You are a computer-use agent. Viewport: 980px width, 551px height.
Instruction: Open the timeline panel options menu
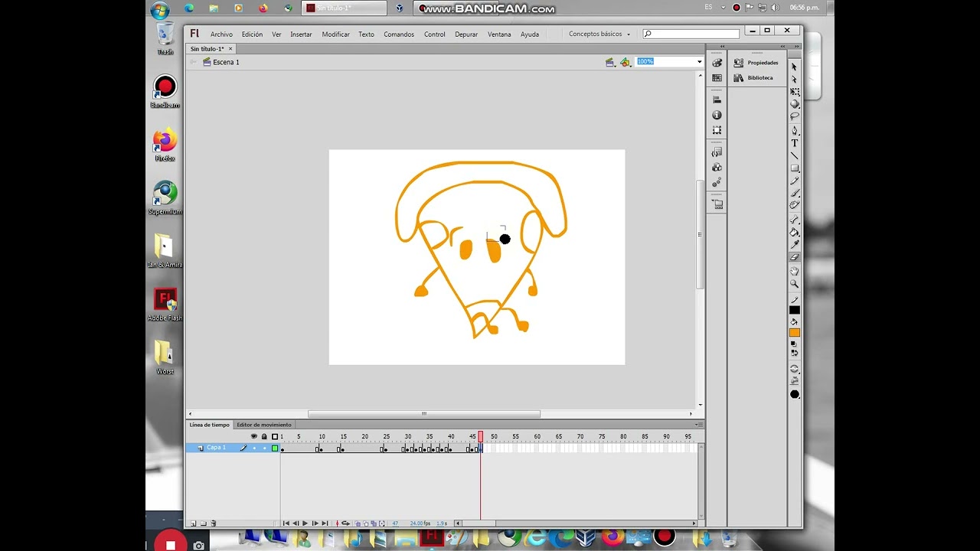(x=698, y=425)
